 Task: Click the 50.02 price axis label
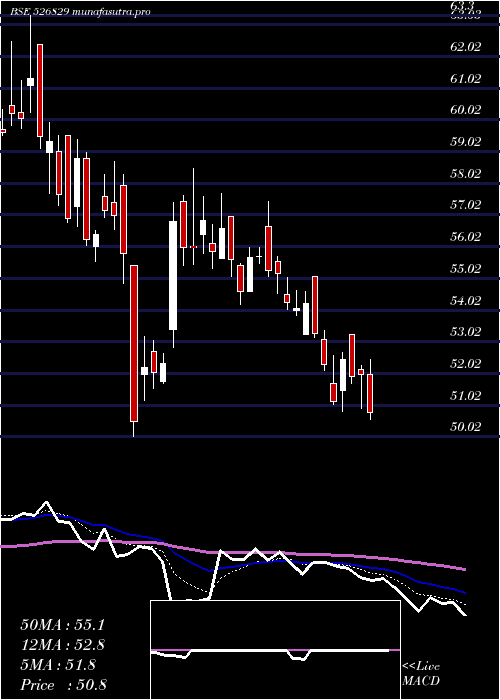[x=466, y=427]
